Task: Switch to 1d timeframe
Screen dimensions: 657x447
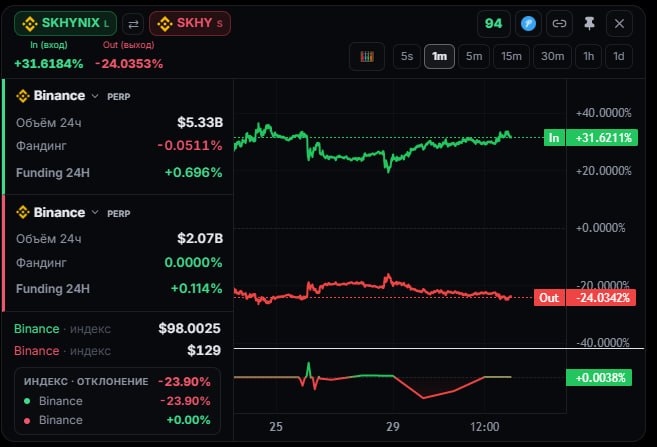Action: (x=619, y=56)
